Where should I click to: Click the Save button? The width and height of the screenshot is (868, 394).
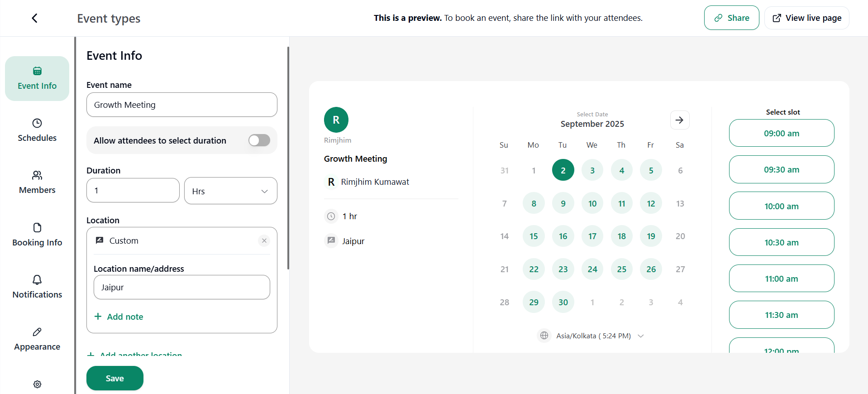(x=114, y=378)
